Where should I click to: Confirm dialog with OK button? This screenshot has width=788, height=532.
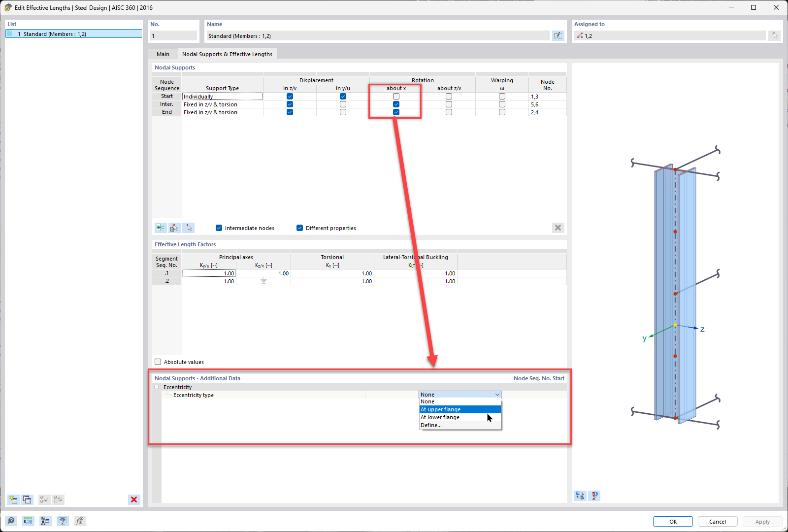coord(673,522)
